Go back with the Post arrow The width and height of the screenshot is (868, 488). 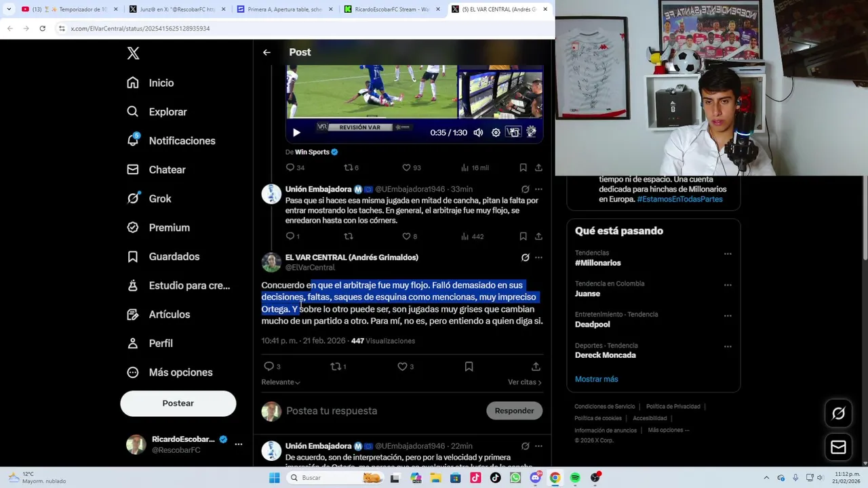point(267,52)
